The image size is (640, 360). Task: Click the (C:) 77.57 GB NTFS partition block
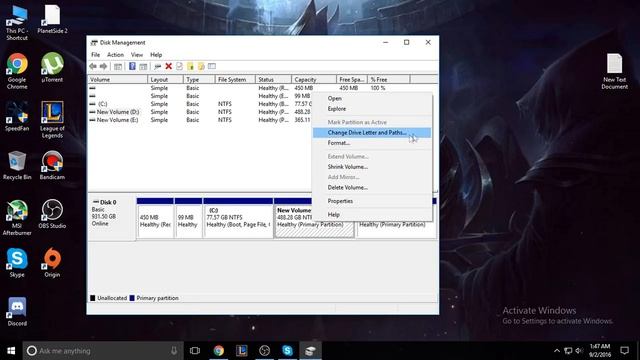pos(238,218)
